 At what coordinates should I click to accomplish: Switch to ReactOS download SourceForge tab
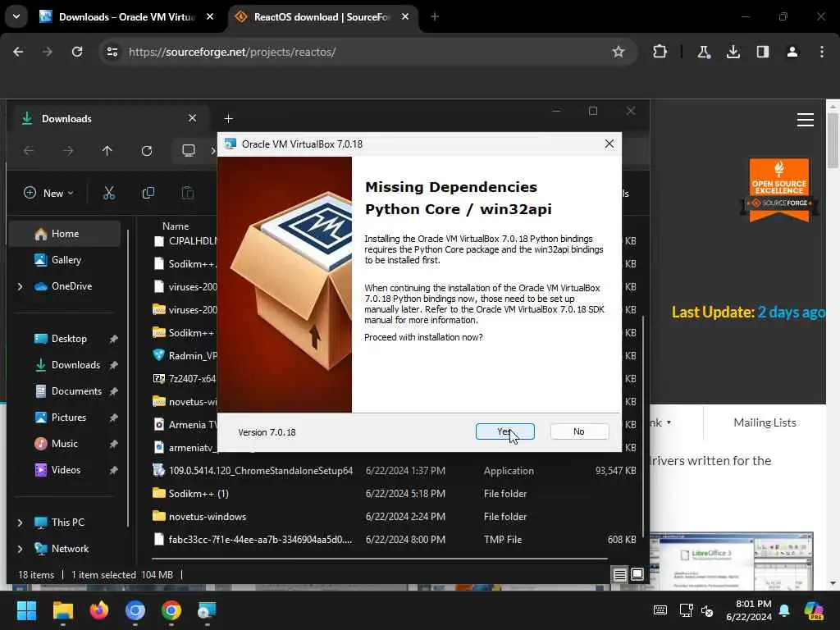322,17
